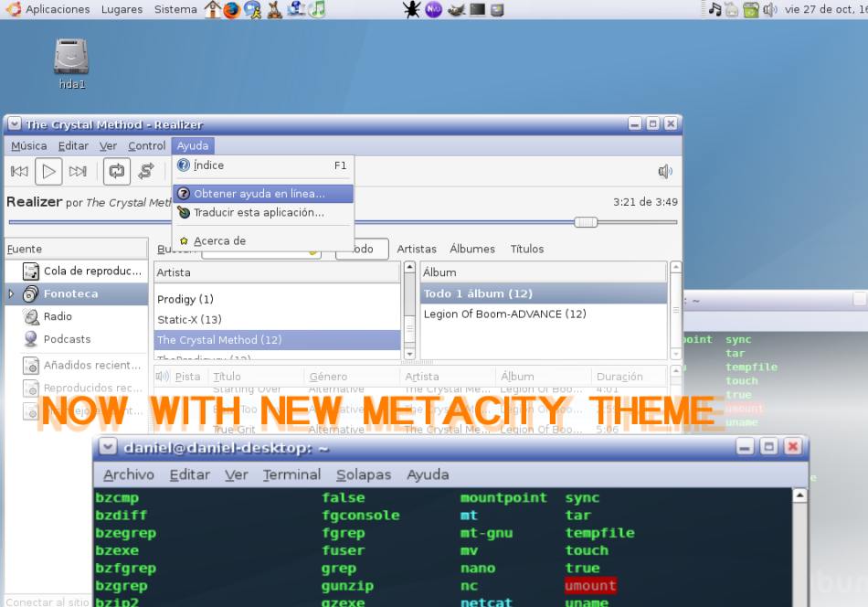Image resolution: width=868 pixels, height=607 pixels.
Task: Select Todo 1 álbum (12) row
Action: [544, 293]
